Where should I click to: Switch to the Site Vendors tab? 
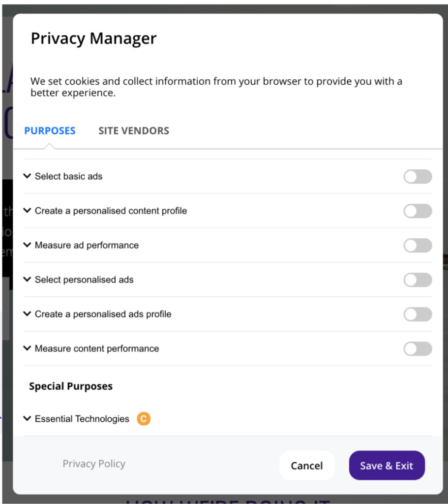[134, 131]
